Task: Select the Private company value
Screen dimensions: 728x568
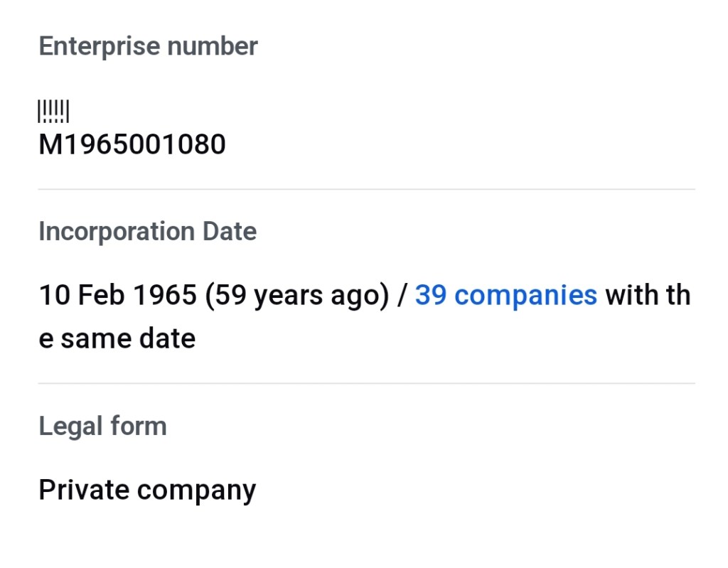Action: pos(147,490)
